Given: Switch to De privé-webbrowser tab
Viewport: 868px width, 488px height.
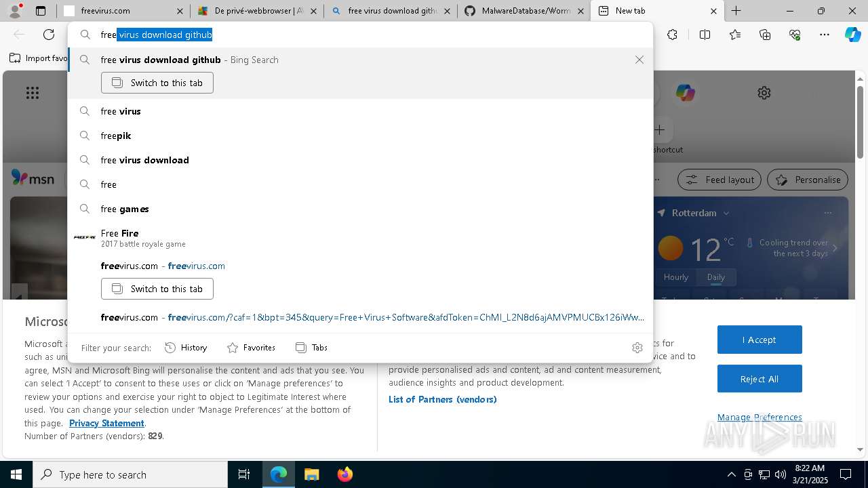Looking at the screenshot, I should click(x=257, y=11).
